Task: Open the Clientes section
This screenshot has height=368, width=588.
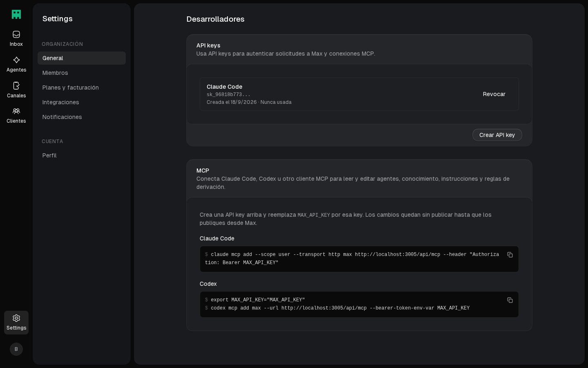Action: 16,115
